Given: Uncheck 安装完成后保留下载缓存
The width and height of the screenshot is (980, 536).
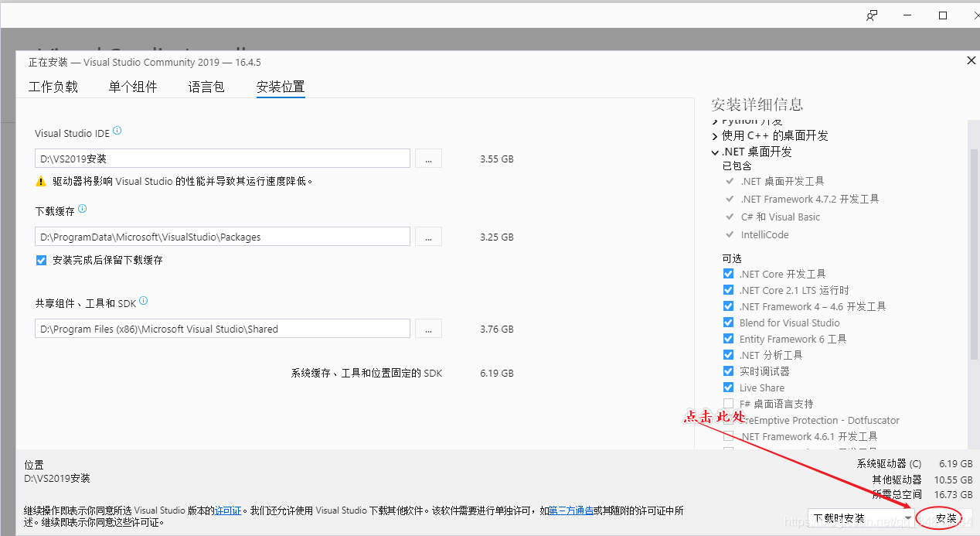Looking at the screenshot, I should click(41, 260).
